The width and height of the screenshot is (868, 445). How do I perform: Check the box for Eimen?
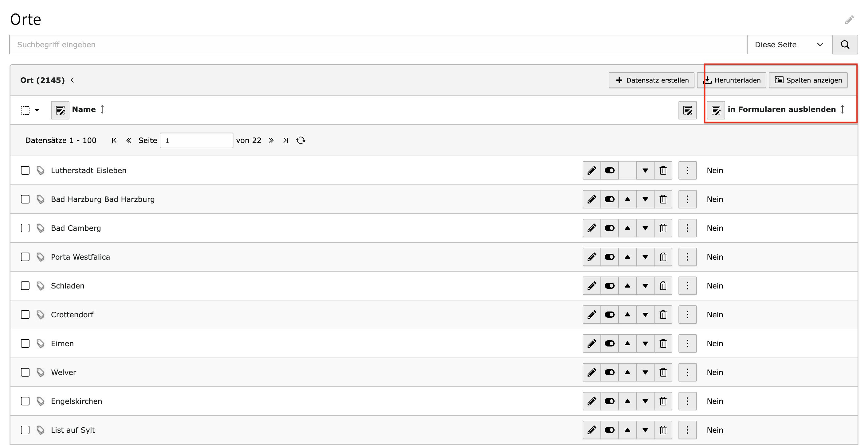coord(25,344)
